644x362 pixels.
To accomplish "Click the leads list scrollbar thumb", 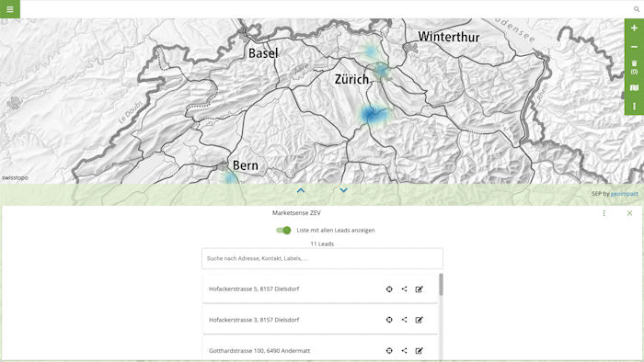I will coord(441,285).
